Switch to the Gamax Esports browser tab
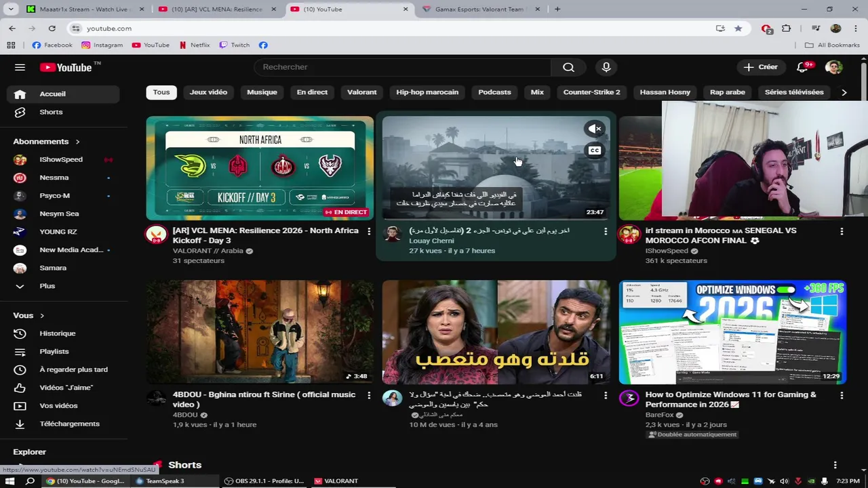Screen dimensions: 868x488 point(480,9)
